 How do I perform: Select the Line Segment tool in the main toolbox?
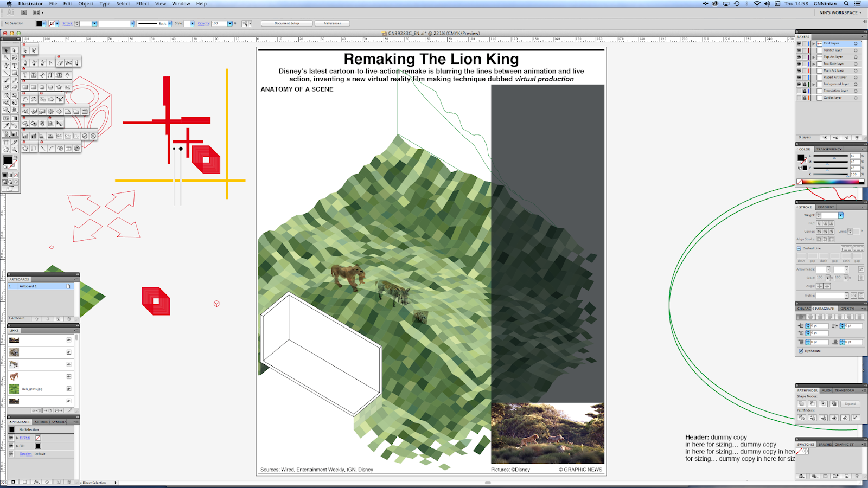[x=7, y=74]
